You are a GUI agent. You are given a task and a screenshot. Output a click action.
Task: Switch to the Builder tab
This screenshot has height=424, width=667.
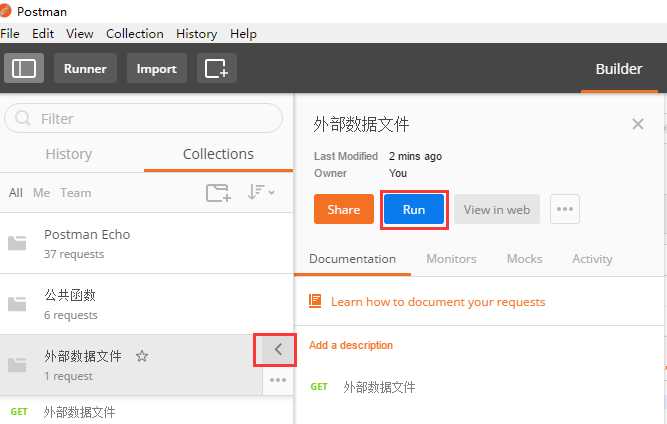click(619, 69)
